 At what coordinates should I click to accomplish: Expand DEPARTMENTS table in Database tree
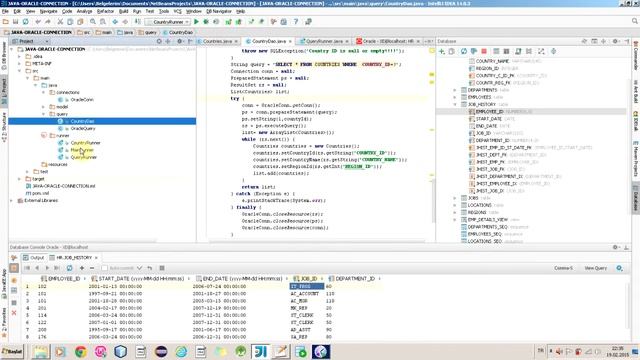[455, 90]
